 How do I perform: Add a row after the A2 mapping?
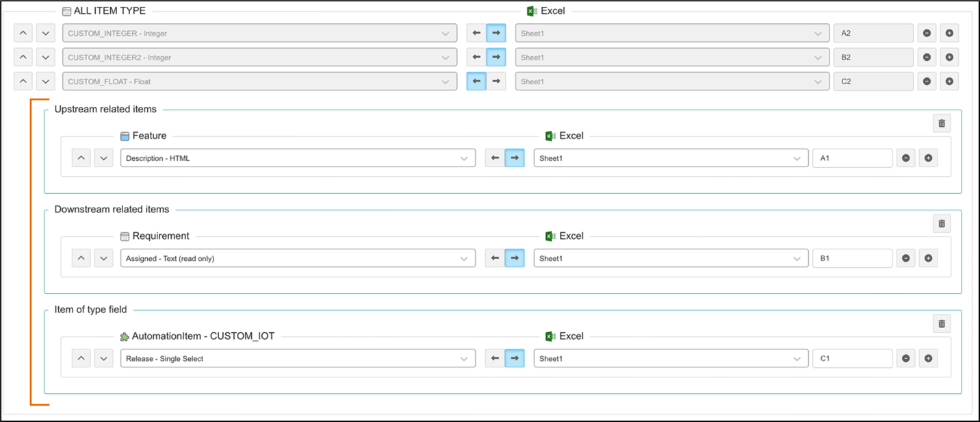coord(949,34)
